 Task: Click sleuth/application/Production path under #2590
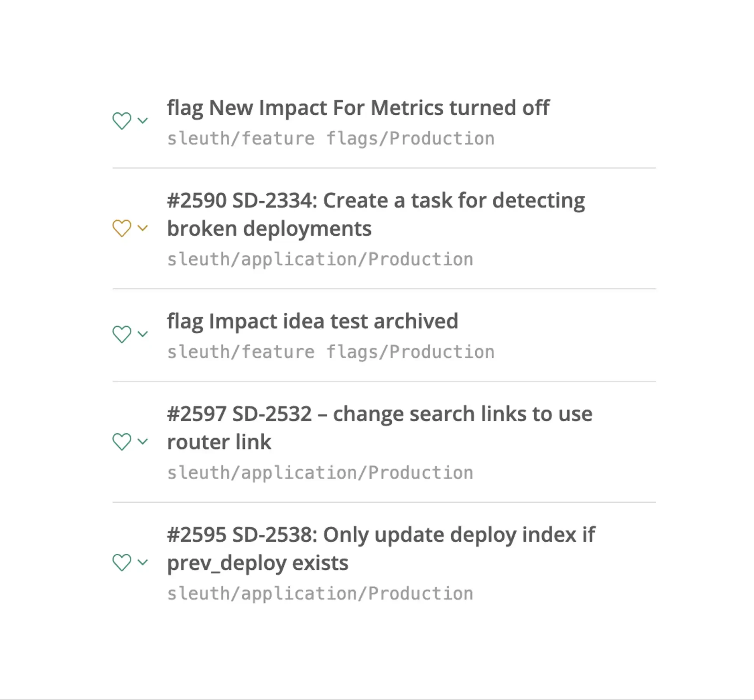(320, 259)
